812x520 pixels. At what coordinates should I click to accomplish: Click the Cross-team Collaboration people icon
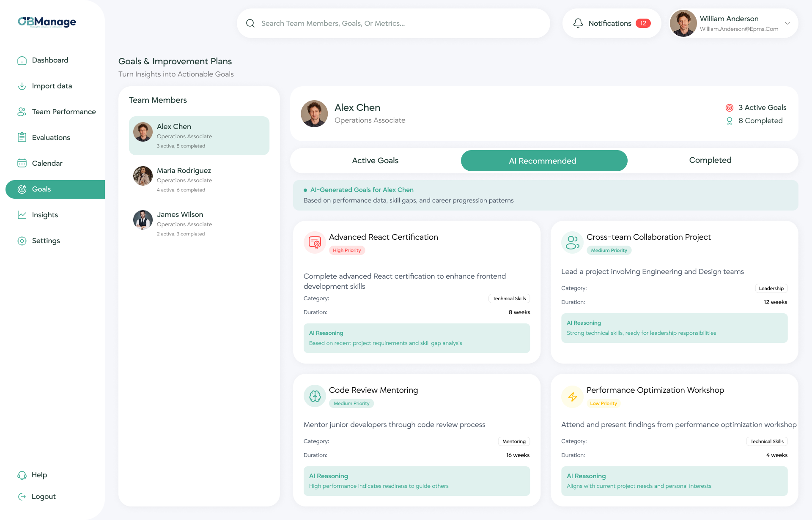(x=572, y=242)
